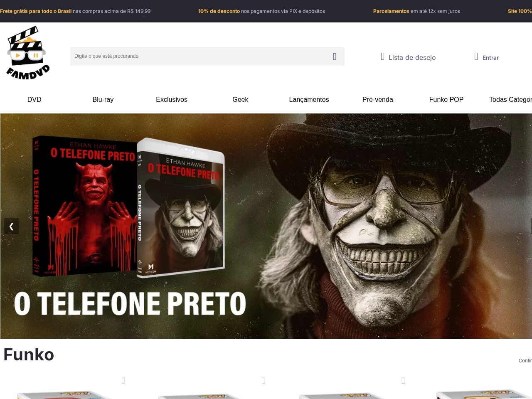Click the search magnifier icon
Screen dimensions: 532x399
coord(335,57)
